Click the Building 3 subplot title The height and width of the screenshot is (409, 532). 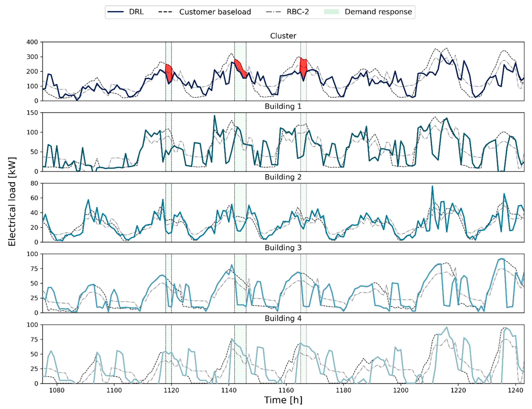283,248
